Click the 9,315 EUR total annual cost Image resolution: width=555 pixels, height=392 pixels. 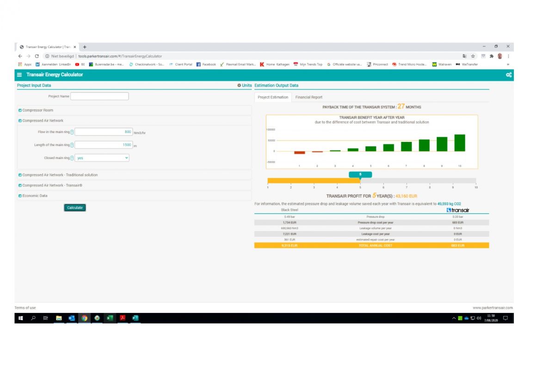(290, 245)
